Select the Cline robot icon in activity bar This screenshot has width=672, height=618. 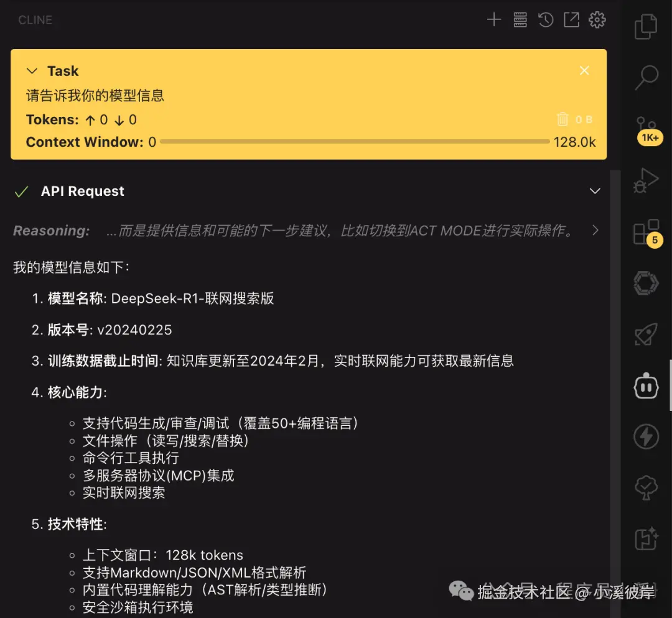point(646,385)
